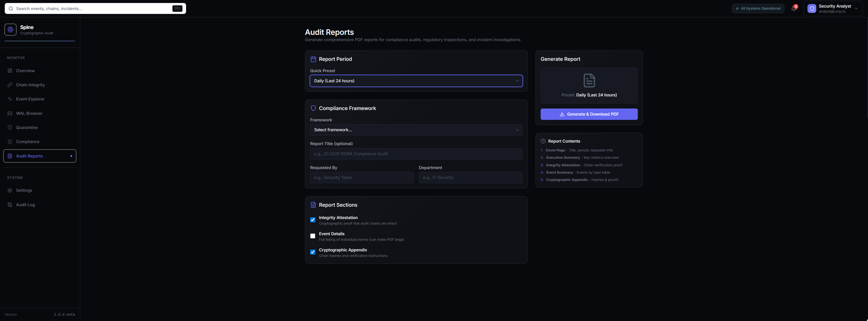The image size is (868, 321).
Task: Uncheck the Integrity Attestation section
Action: point(312,220)
